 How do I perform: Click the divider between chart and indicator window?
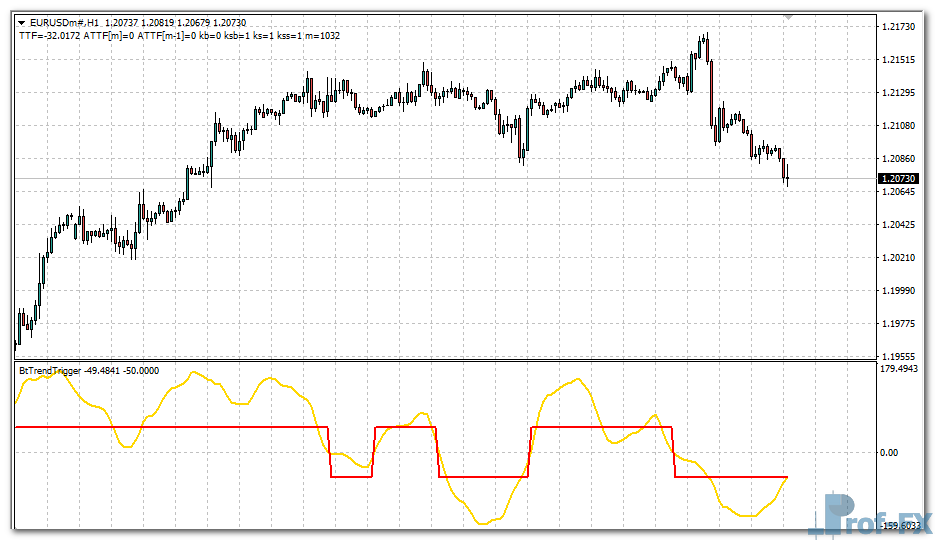440,361
